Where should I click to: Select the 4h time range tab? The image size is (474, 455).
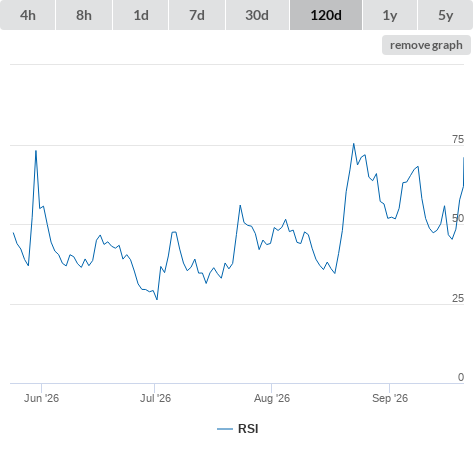pos(28,15)
